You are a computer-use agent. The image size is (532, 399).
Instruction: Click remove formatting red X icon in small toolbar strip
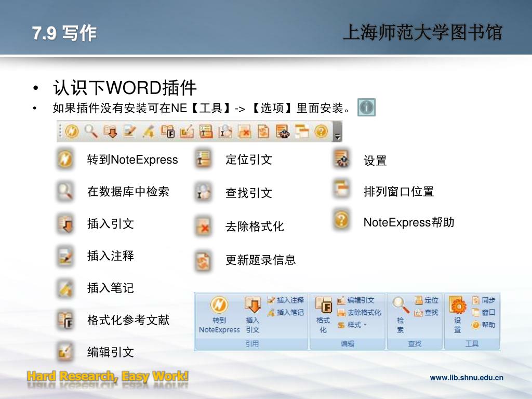[244, 131]
